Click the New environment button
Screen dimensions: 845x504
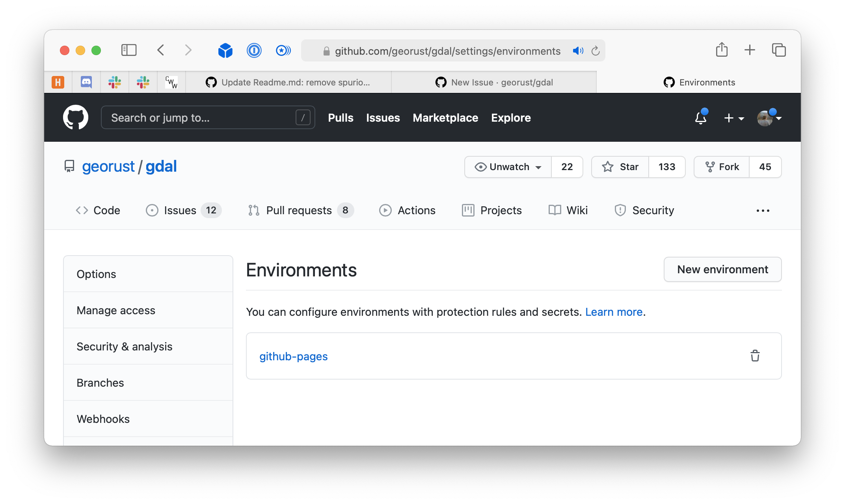[722, 269]
